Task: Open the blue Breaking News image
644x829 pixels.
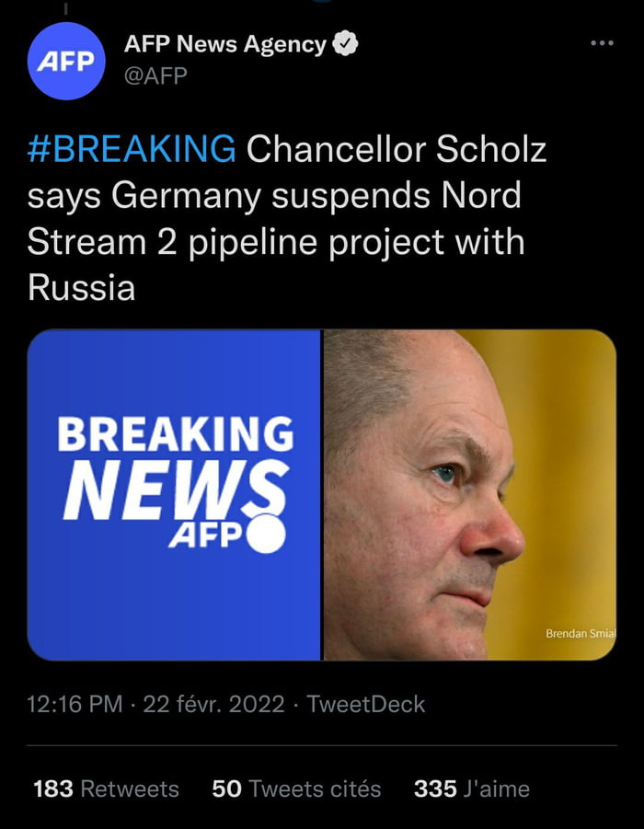Action: 174,495
